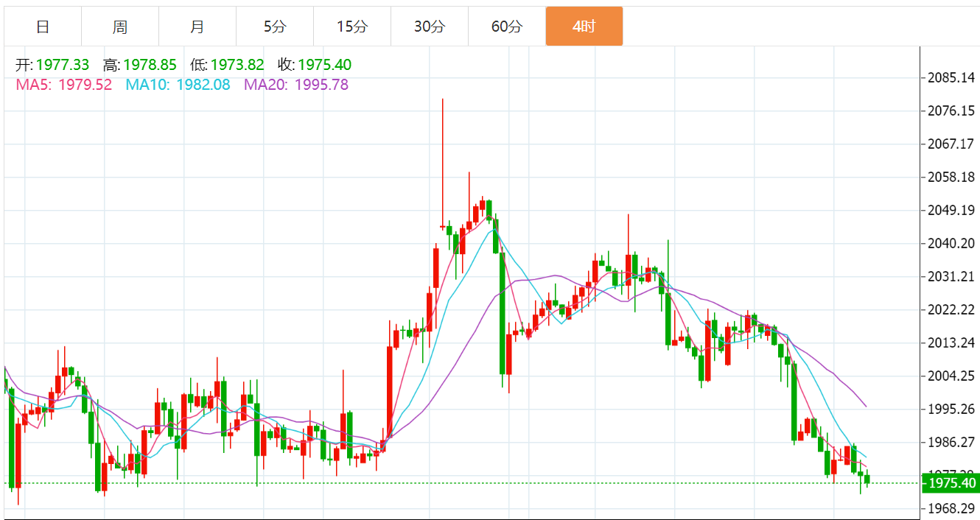Screen dimensions: 980x520
Task: Click the 2085.14 price axis label
Action: tap(951, 77)
